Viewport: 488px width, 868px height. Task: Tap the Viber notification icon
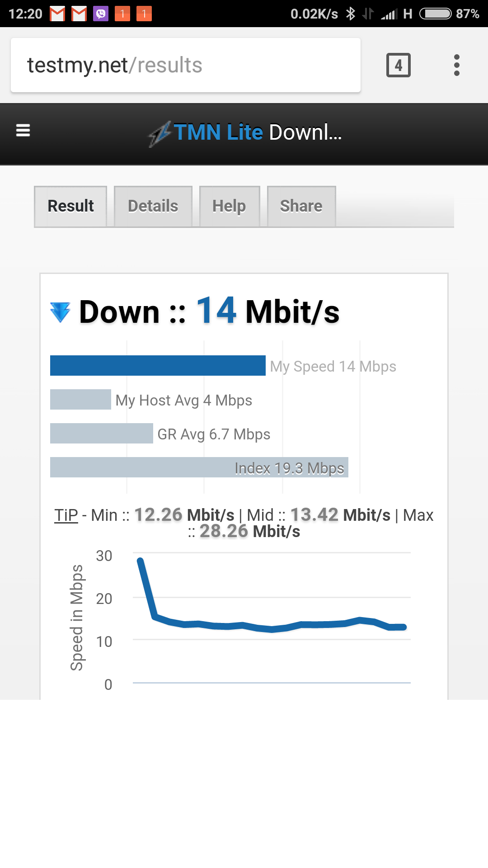100,14
